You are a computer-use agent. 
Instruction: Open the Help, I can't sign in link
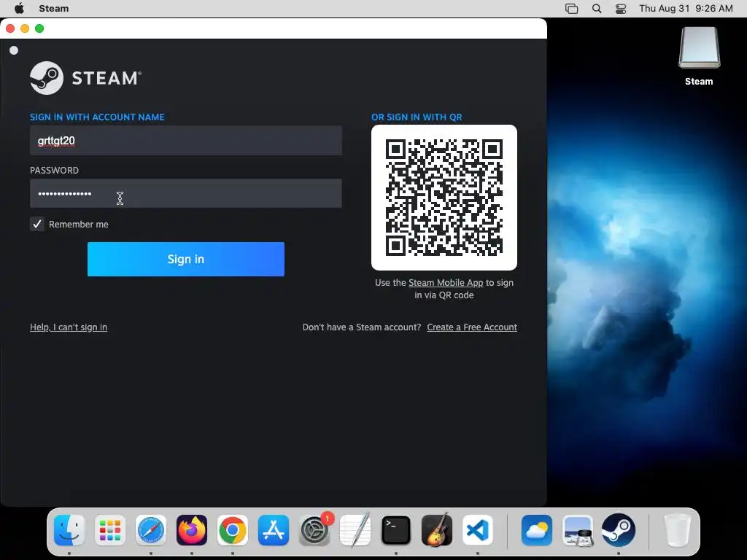(69, 327)
